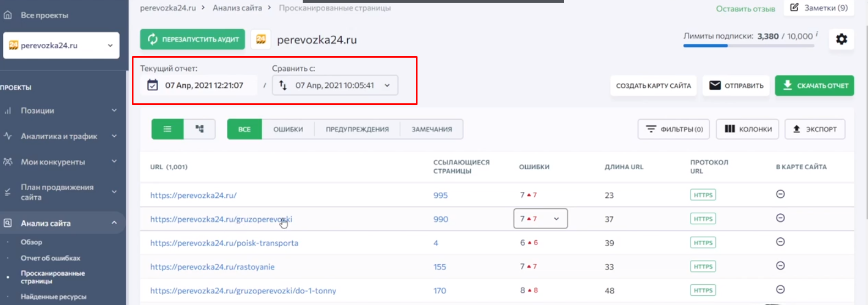The image size is (868, 305).
Task: Click sitemap minus icon for do-1-tonny row
Action: [x=780, y=290]
